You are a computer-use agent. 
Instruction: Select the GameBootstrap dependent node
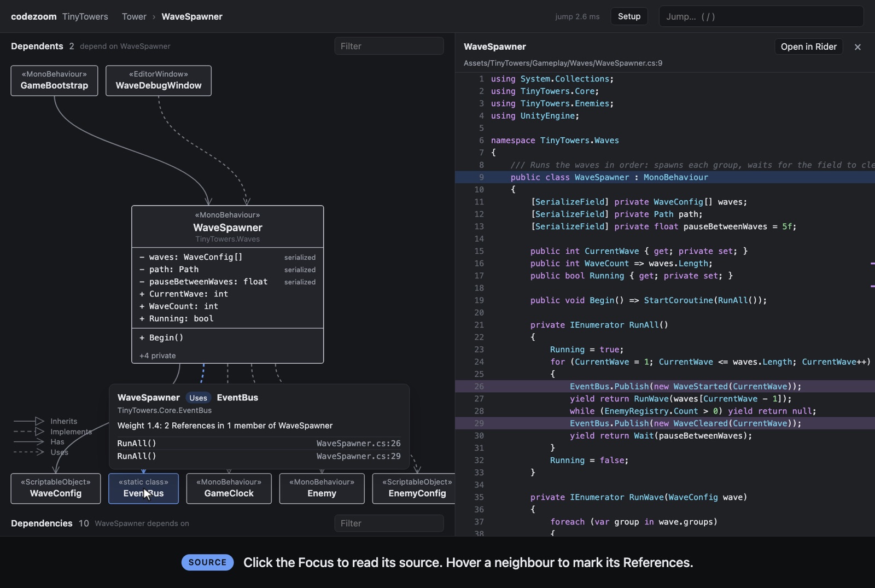54,80
